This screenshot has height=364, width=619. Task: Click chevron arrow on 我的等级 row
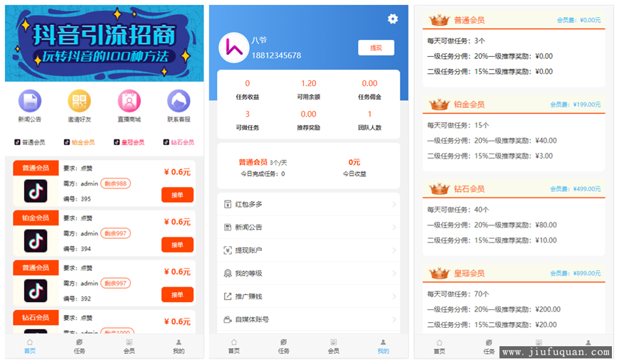pos(394,273)
